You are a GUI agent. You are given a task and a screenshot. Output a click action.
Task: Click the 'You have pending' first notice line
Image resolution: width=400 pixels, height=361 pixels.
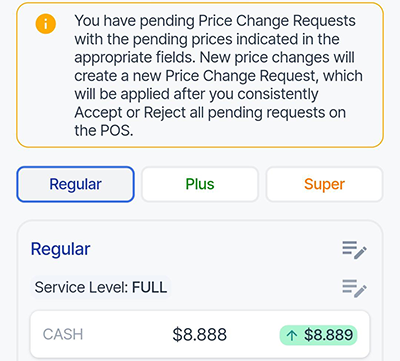215,21
